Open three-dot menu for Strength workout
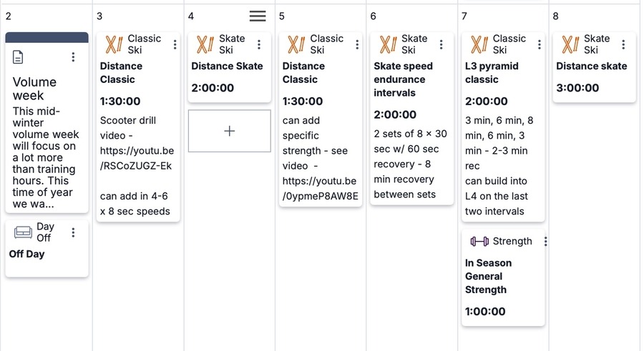This screenshot has width=644, height=351. click(x=545, y=242)
